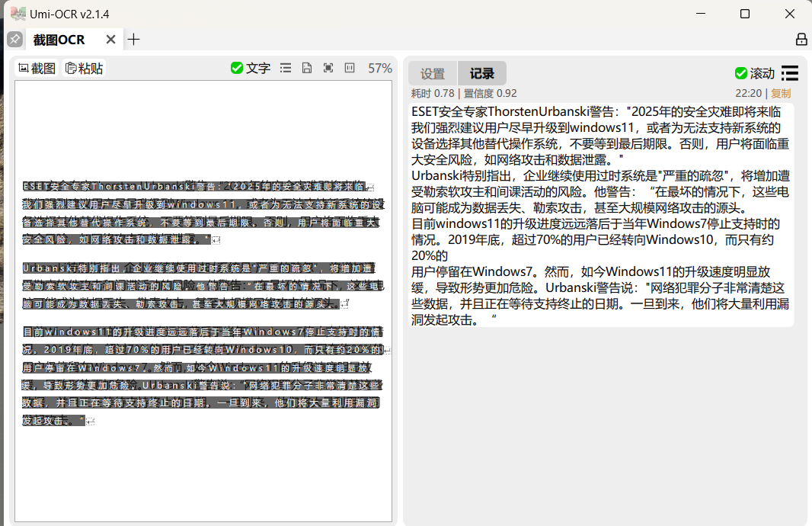
Task: Click the image line starting ESET安全专家
Action: [x=195, y=187]
